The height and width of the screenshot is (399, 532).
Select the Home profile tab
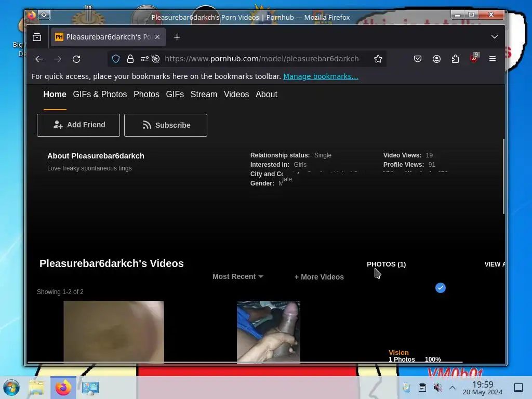coord(55,95)
